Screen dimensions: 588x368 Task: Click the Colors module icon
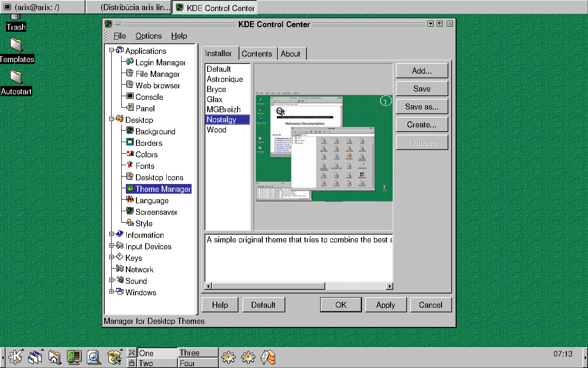(x=130, y=154)
